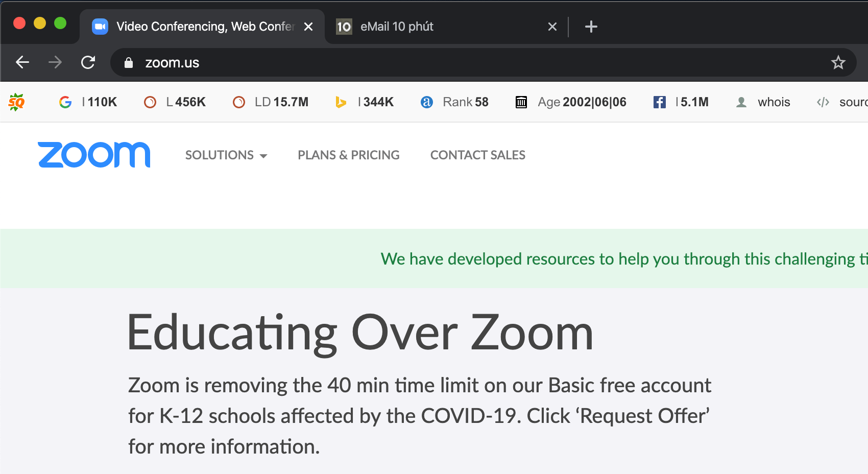The width and height of the screenshot is (868, 474).
Task: Expand the Solutions dropdown menu
Action: coord(226,155)
